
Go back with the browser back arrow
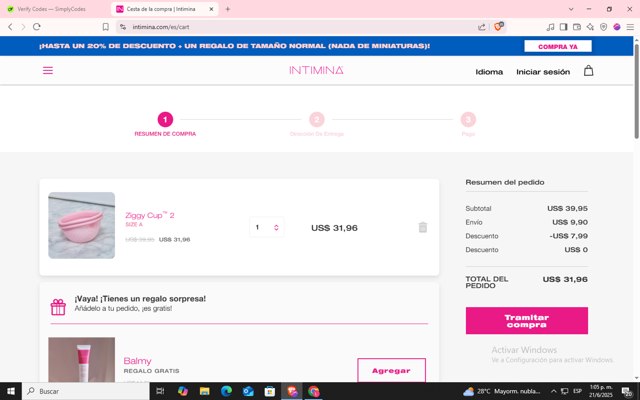click(x=10, y=27)
